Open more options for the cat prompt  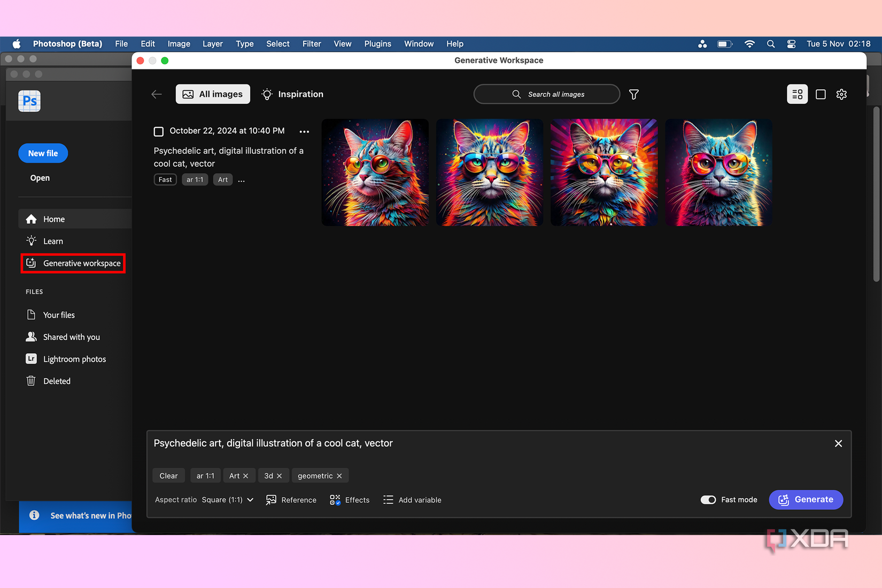[304, 131]
